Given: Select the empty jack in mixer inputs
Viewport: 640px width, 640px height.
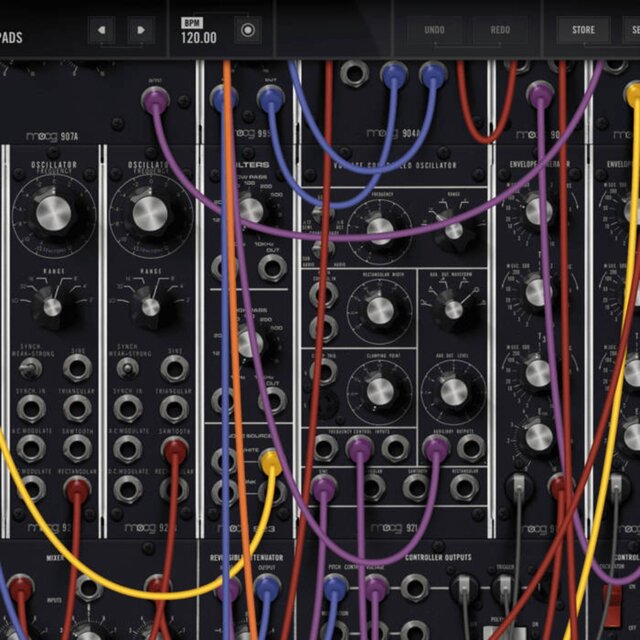Looking at the screenshot, I should pos(89,588).
